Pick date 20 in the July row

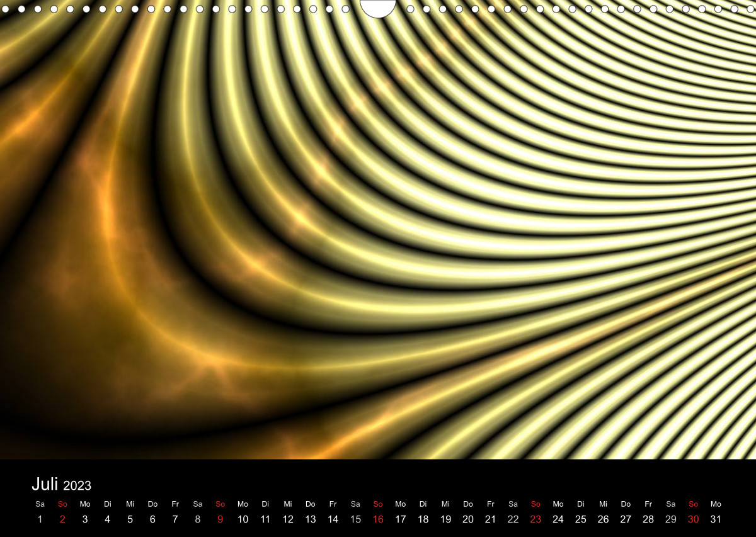468,519
